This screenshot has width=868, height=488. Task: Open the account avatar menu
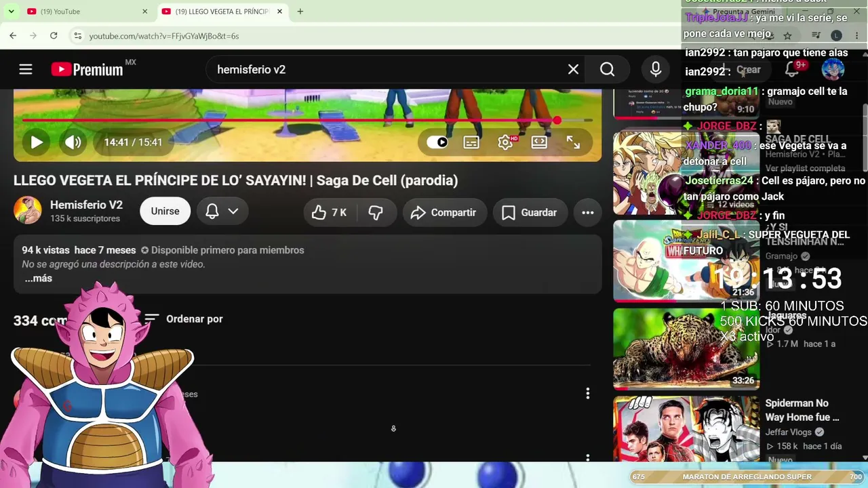point(833,69)
